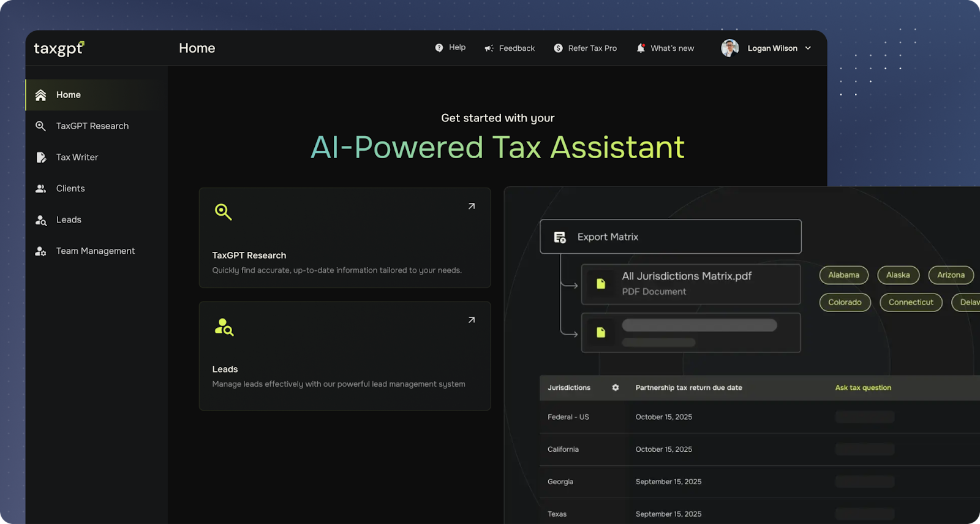Click the Ask tax question cell for California
The height and width of the screenshot is (524, 980).
click(865, 449)
